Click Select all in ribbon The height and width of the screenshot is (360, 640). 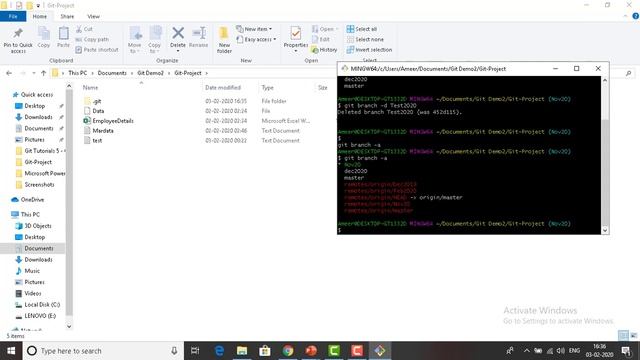point(362,29)
